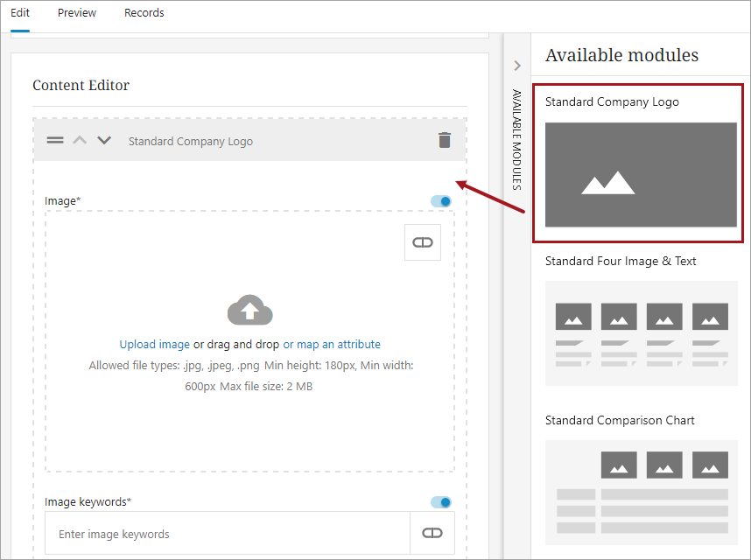Select the Standard Comparison Chart module
The height and width of the screenshot is (560, 751).
click(641, 492)
